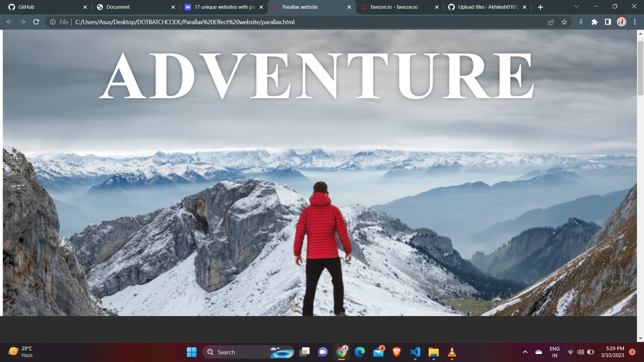Toggle the volume icon in system tray
The height and width of the screenshot is (362, 644).
pyautogui.click(x=581, y=352)
